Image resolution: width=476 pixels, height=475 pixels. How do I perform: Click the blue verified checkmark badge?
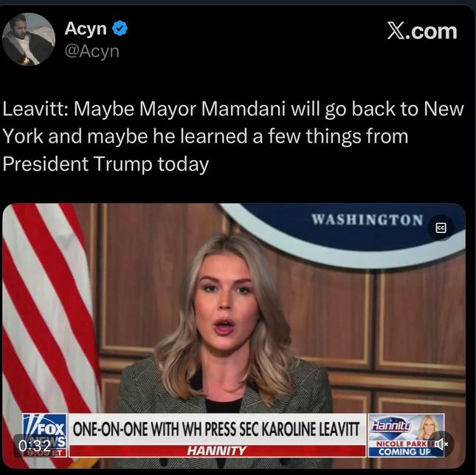click(120, 29)
